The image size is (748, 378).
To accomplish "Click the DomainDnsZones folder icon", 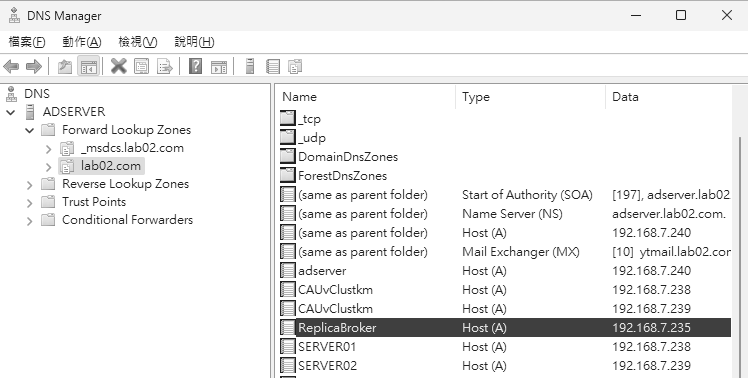I will click(x=288, y=156).
